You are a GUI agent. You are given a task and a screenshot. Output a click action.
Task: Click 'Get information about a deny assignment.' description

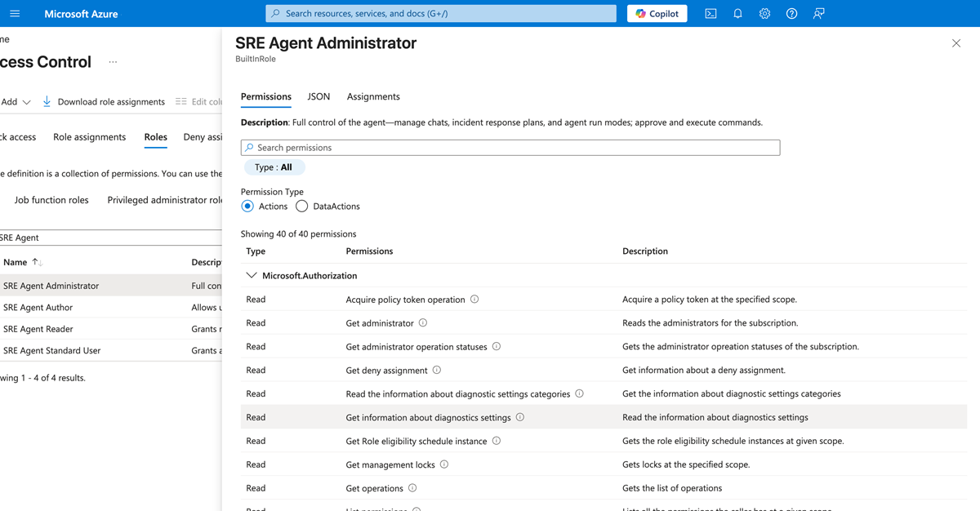(704, 371)
